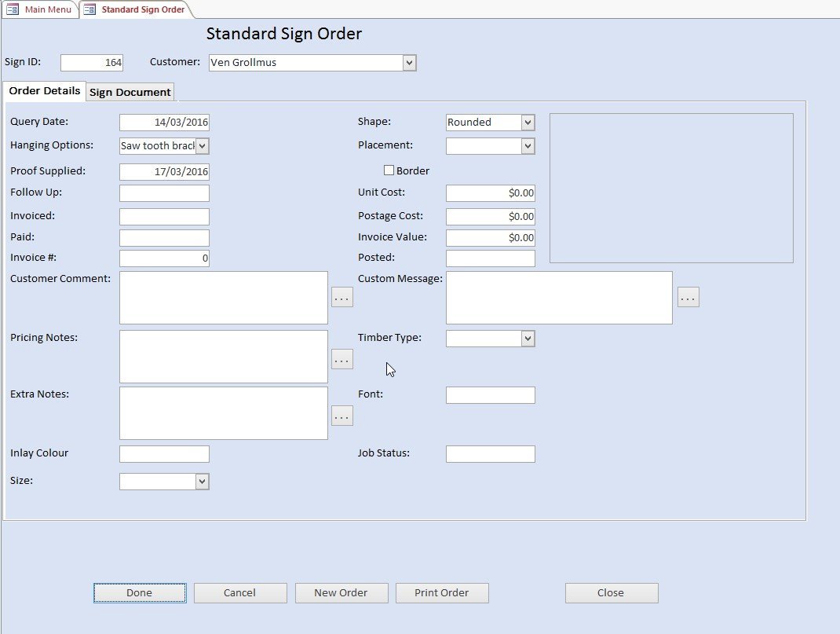
Task: Click the Invoiced field
Action: click(164, 217)
